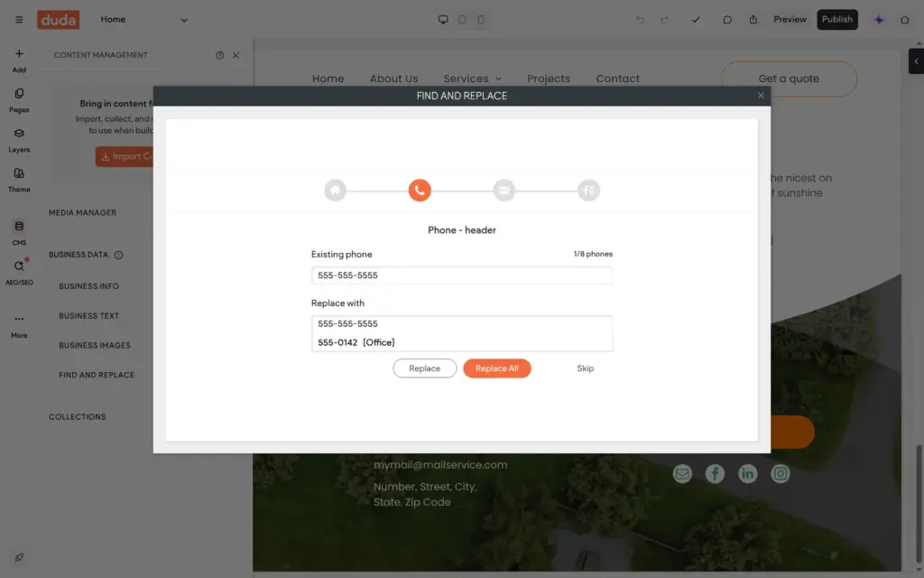This screenshot has width=924, height=578.
Task: Click Contact in site navigation
Action: click(x=617, y=79)
